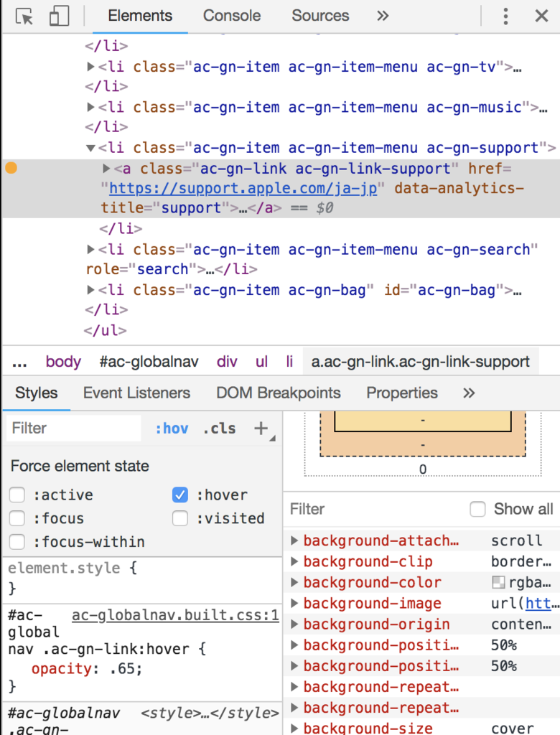Open the DevTools three-dot menu
The image size is (560, 735).
pyautogui.click(x=505, y=16)
